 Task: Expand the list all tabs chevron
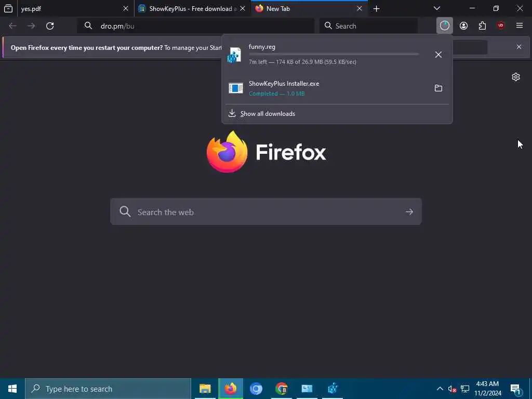[437, 8]
